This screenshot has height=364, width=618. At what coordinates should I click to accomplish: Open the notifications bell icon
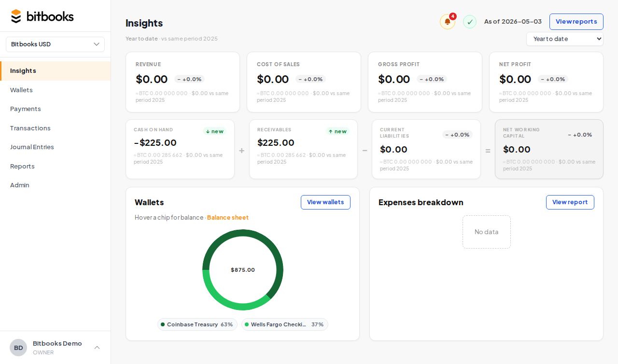[448, 22]
